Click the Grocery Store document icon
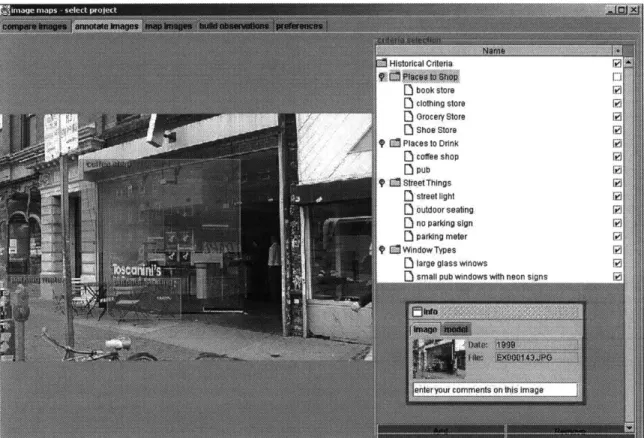The width and height of the screenshot is (644, 438). click(x=408, y=117)
